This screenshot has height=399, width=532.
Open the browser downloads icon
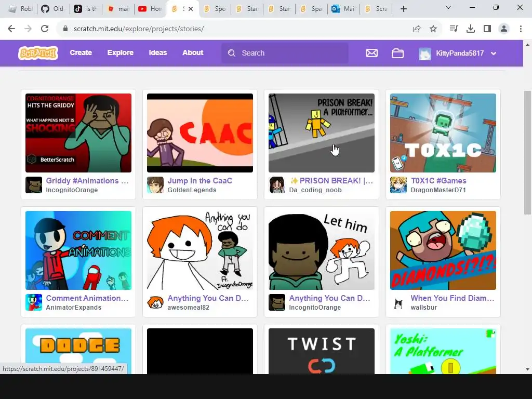[x=471, y=29]
